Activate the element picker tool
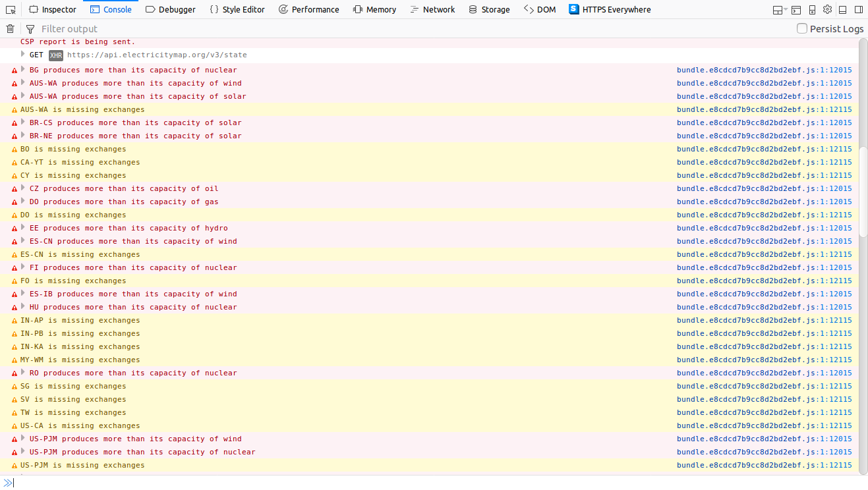Screen dimensions: 868x490 [11, 10]
